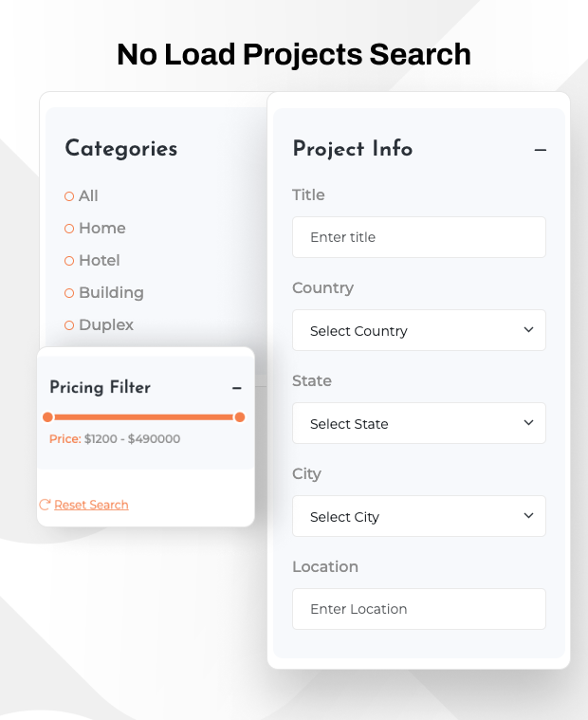Image resolution: width=588 pixels, height=720 pixels.
Task: Click the middle of the price range track
Action: [144, 417]
